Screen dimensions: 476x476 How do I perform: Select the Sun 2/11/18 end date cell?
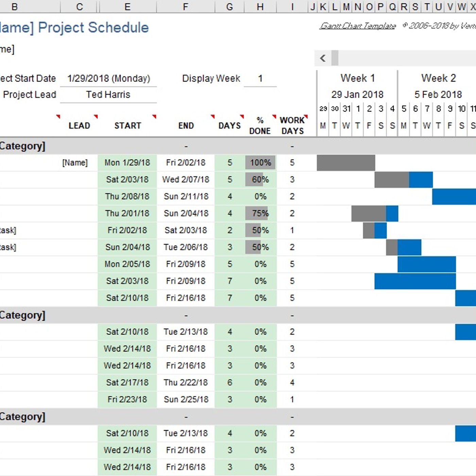coord(186,196)
